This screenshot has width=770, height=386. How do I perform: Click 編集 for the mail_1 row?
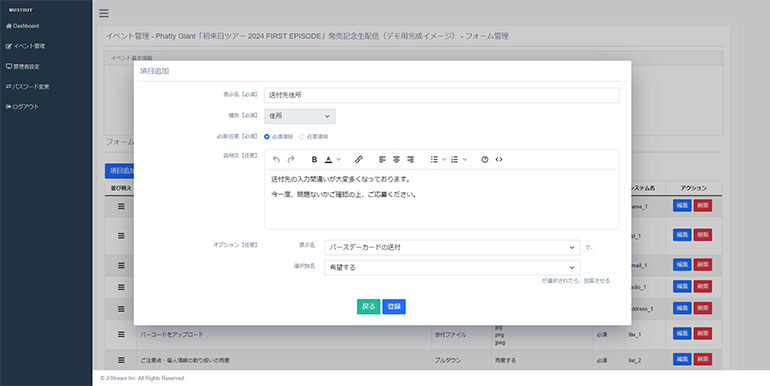pos(682,265)
